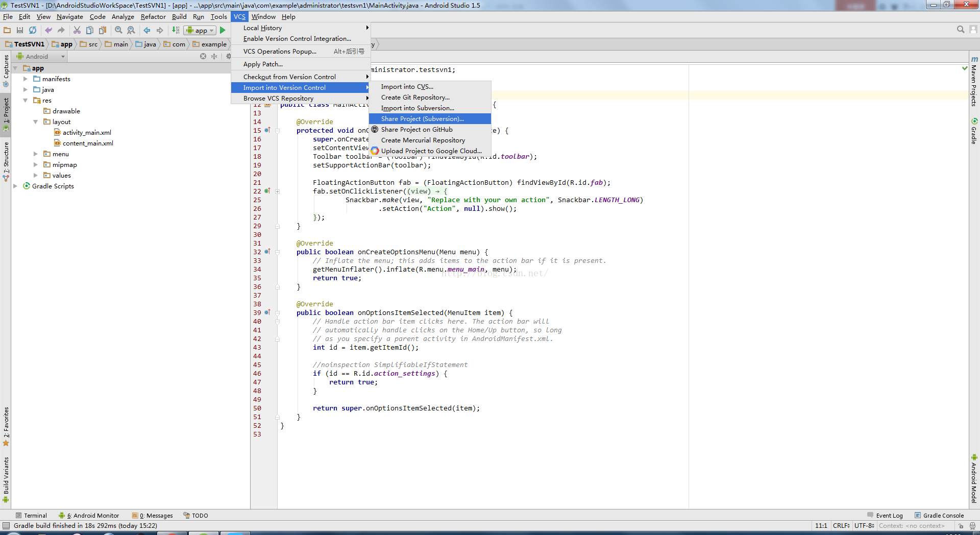Collapse the layout folder node
Screen dimensions: 980x535
click(x=36, y=121)
